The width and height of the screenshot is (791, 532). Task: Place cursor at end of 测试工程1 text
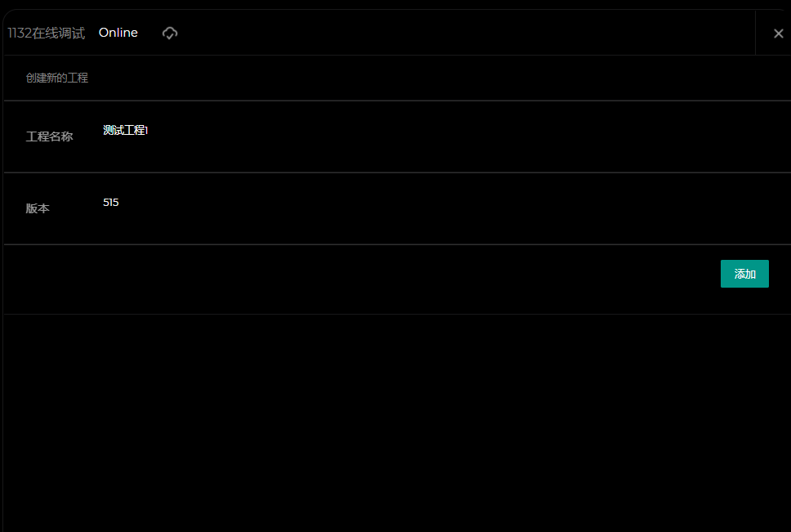150,131
